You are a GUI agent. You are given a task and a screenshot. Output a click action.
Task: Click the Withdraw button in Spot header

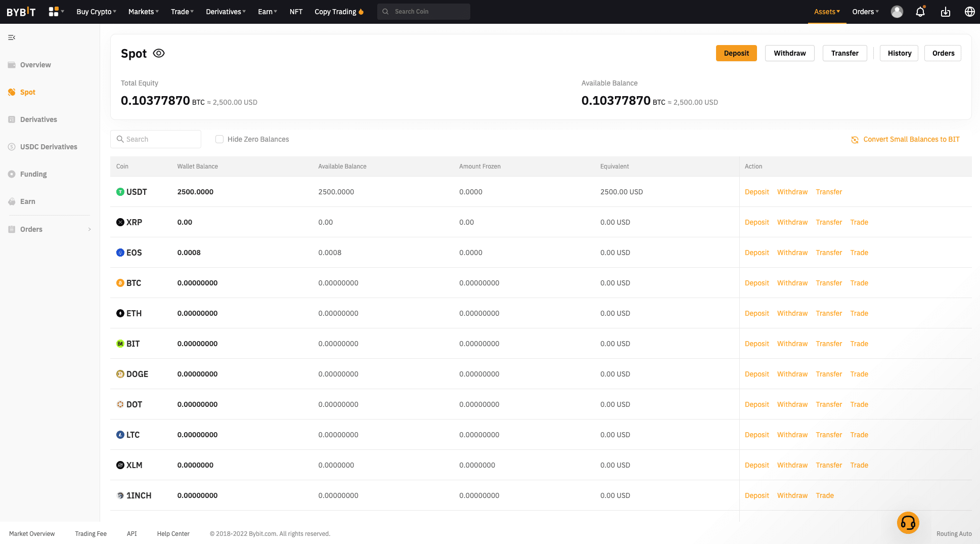(790, 53)
